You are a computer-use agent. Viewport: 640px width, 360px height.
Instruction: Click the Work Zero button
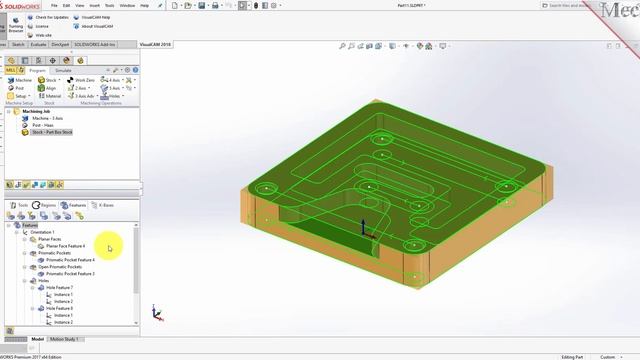(x=81, y=80)
